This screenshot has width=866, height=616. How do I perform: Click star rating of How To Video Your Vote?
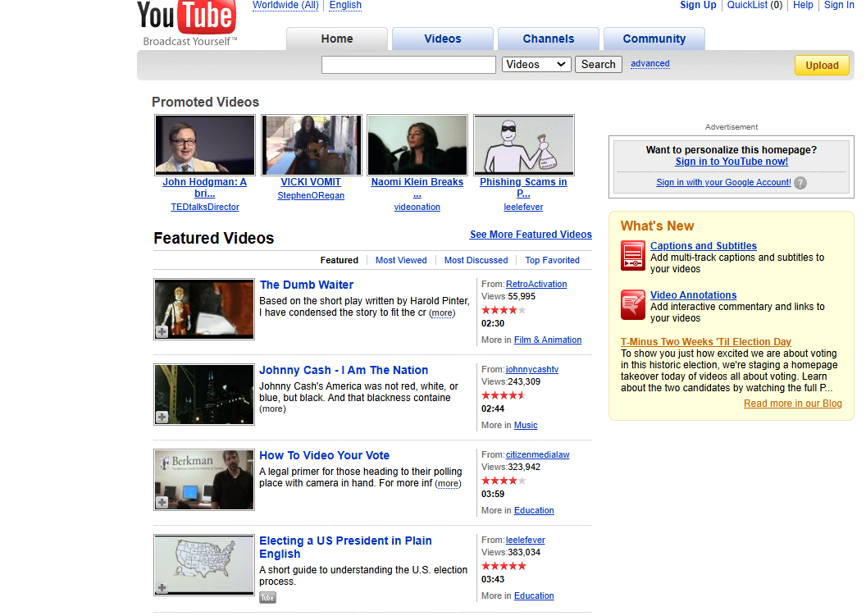[504, 481]
